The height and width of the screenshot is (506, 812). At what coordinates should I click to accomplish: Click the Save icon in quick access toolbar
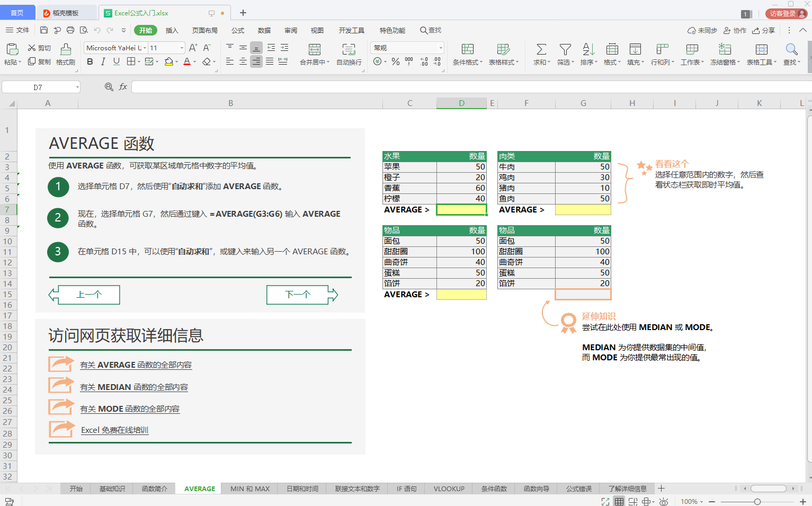(x=44, y=30)
